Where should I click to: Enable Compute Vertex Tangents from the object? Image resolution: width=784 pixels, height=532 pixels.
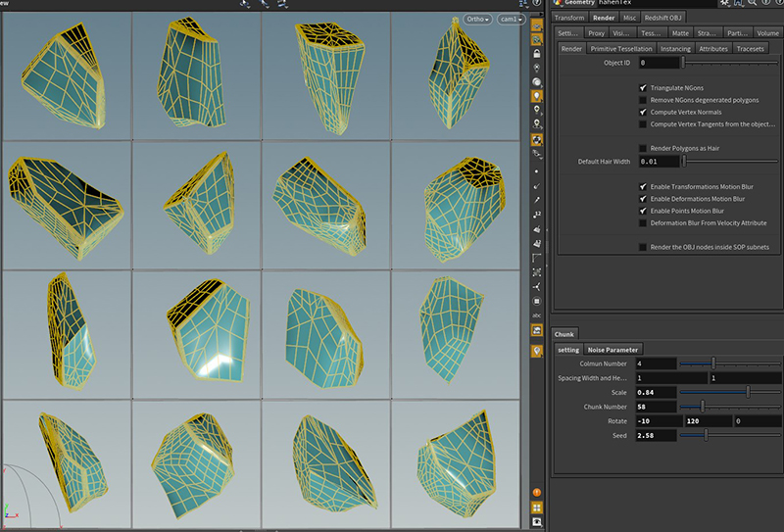(x=643, y=124)
